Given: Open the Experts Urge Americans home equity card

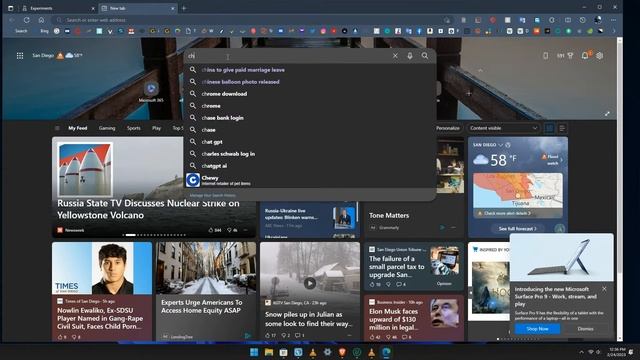Looking at the screenshot, I should (x=206, y=291).
